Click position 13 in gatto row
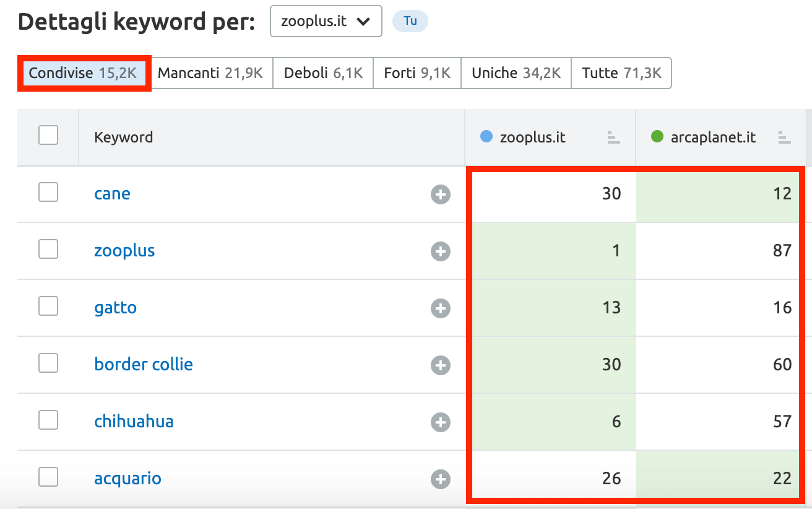 (611, 308)
